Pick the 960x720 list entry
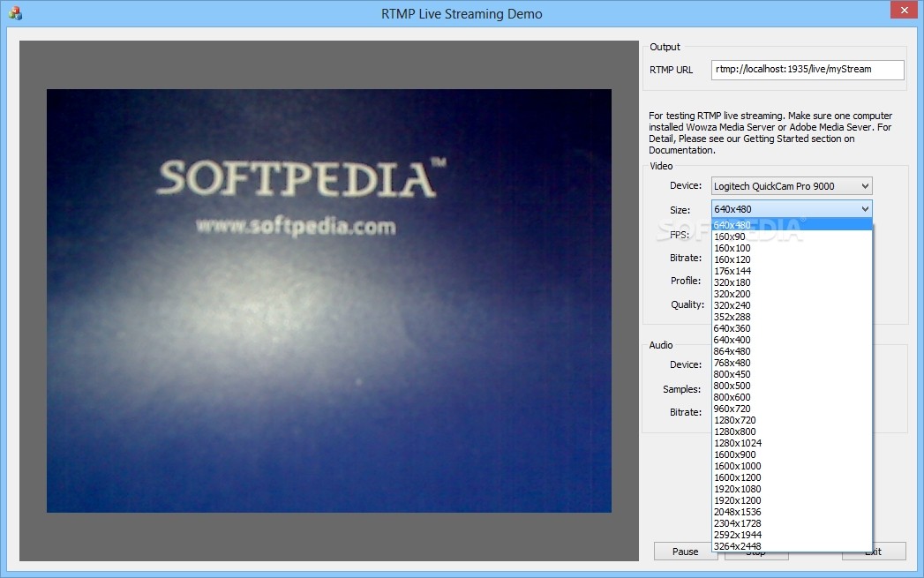Viewport: 924px width, 578px height. [792, 409]
